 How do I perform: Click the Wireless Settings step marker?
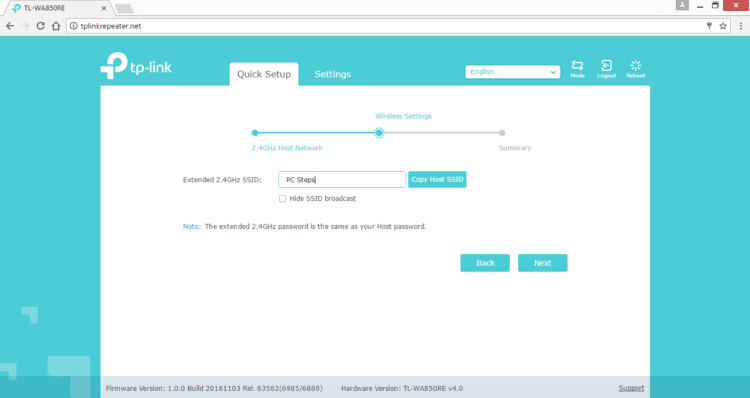[x=379, y=133]
